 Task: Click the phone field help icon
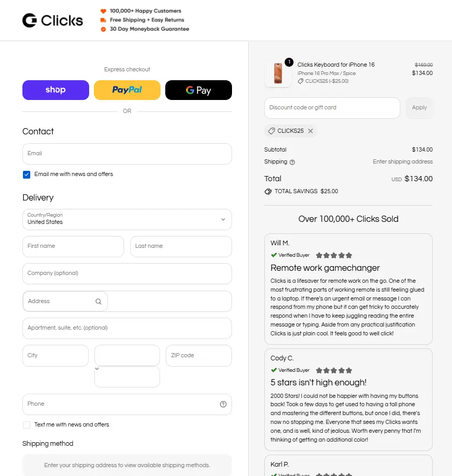tap(223, 404)
